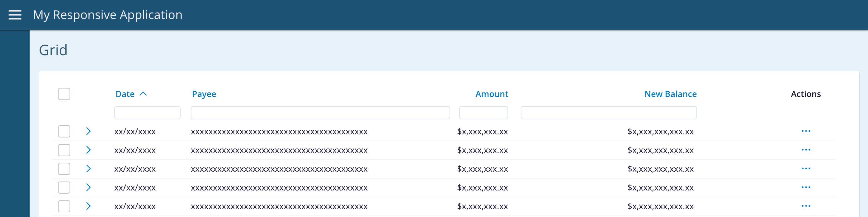Click the Date sort ascending arrow
868x217 pixels.
tap(143, 94)
